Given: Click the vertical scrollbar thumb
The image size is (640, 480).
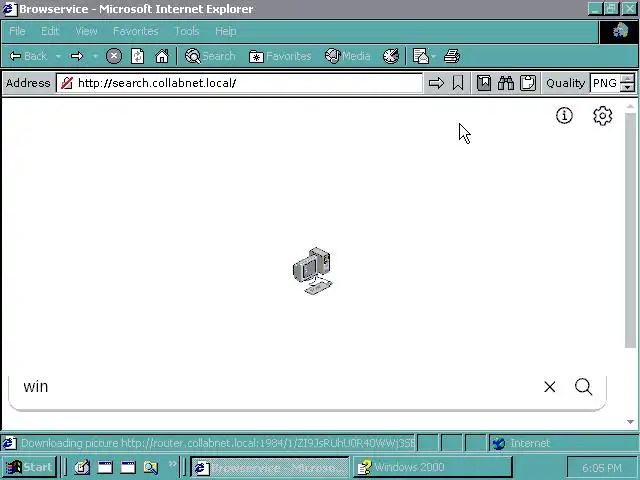Looking at the screenshot, I should (630, 233).
